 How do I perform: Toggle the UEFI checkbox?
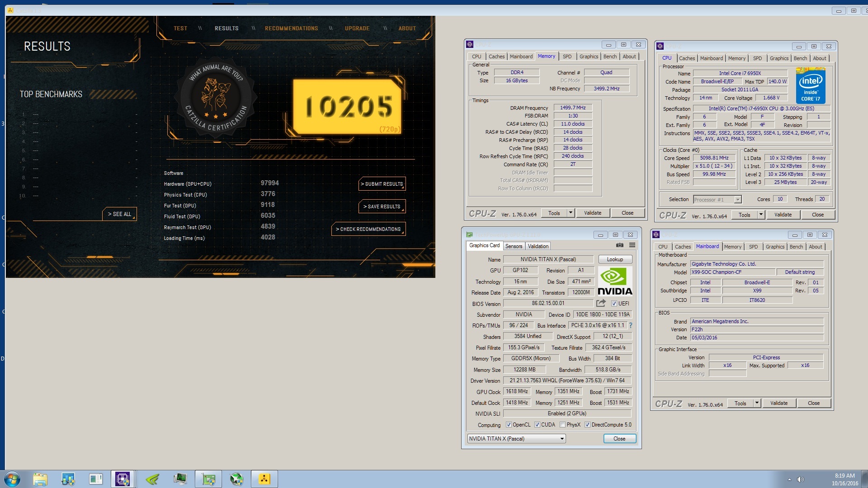[x=614, y=304]
